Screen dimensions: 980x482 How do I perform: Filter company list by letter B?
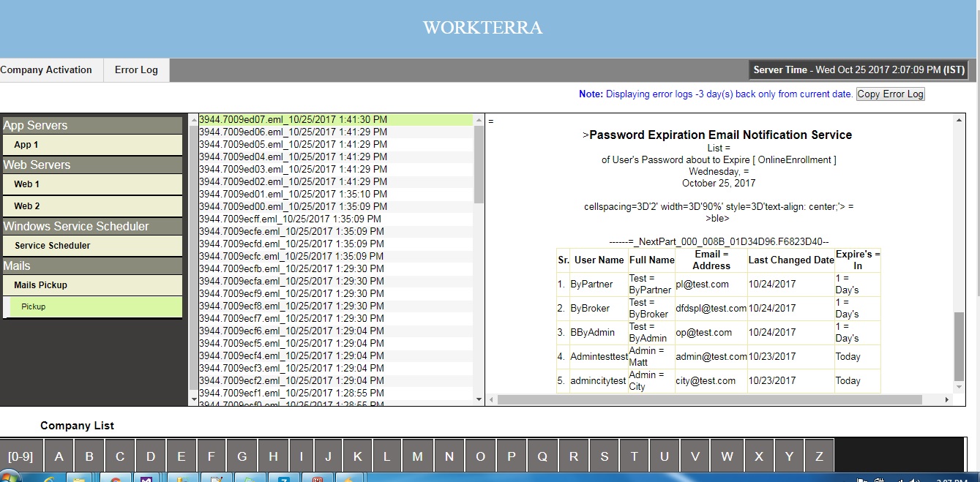[x=89, y=456]
